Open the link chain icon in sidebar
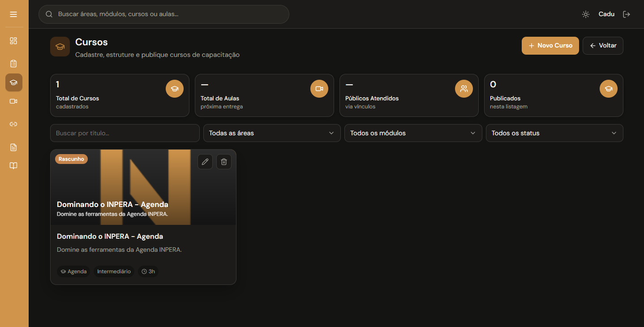The height and width of the screenshot is (327, 644). click(x=13, y=124)
